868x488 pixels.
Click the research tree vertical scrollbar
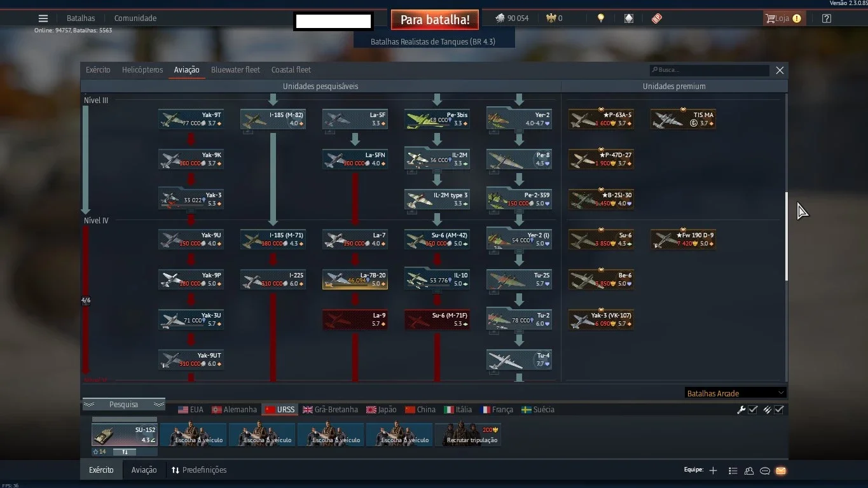(787, 236)
